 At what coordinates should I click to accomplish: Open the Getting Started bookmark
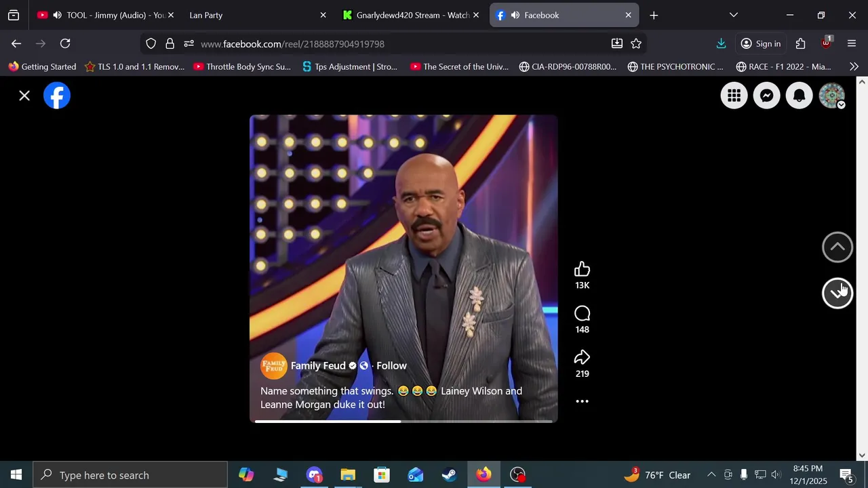point(42,66)
